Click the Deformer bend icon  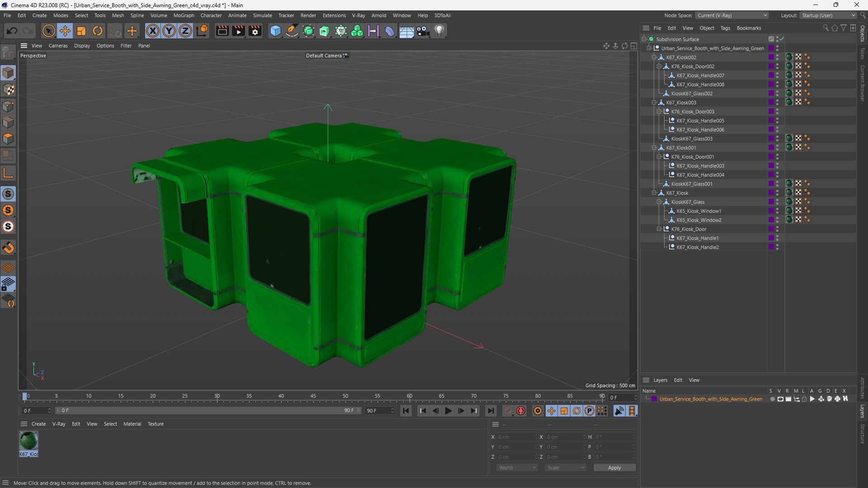tap(390, 31)
